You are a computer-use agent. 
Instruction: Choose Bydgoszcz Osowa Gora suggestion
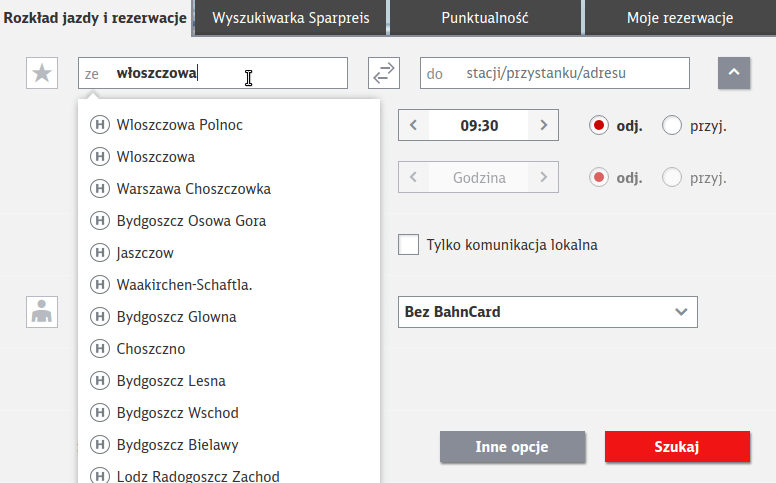[x=229, y=221]
